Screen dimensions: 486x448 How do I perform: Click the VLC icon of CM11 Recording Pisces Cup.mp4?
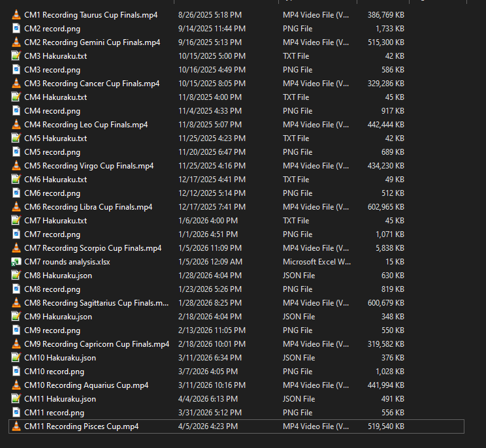16,426
